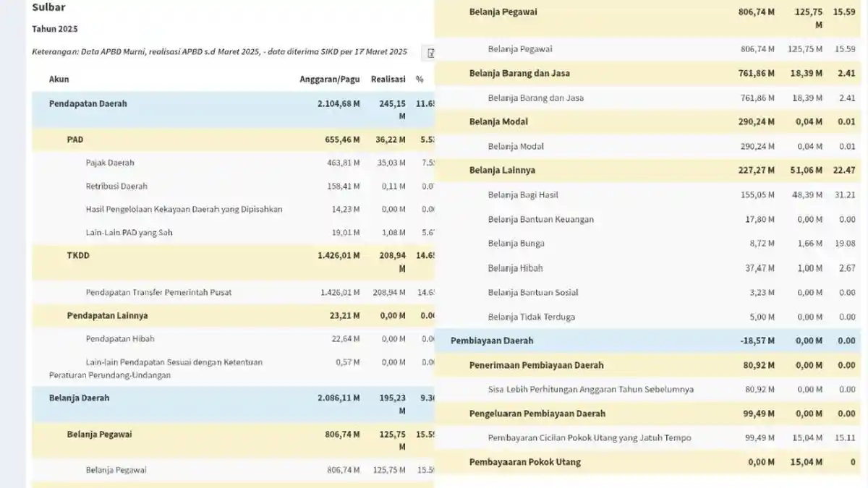Click the value '48,39 M'
868x488 pixels.
coord(807,195)
